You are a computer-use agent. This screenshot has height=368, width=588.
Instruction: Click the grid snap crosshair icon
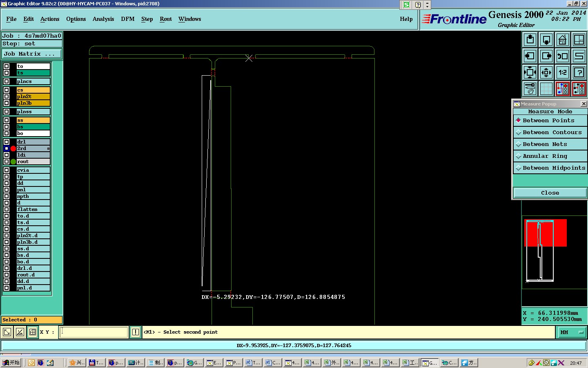[x=33, y=332]
